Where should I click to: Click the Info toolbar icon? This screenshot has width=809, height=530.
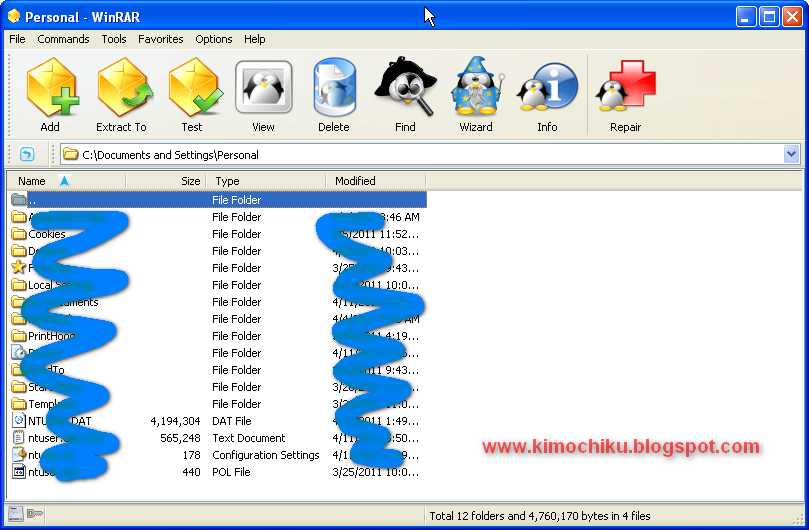pyautogui.click(x=547, y=87)
